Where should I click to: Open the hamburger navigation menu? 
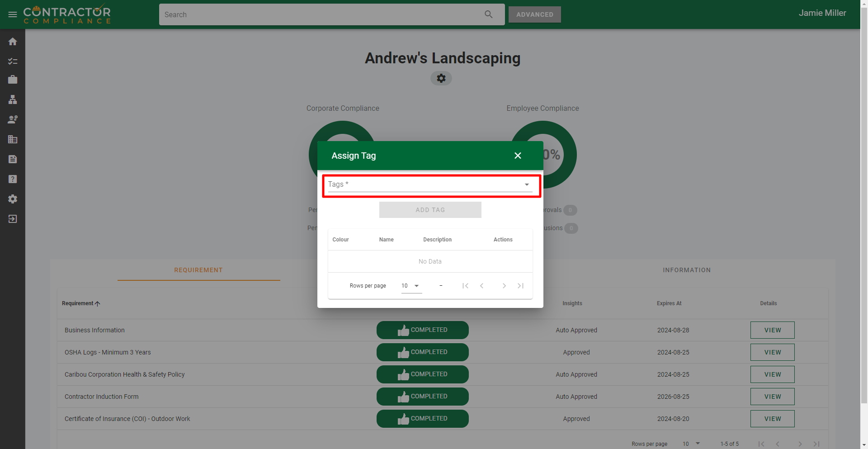point(13,14)
